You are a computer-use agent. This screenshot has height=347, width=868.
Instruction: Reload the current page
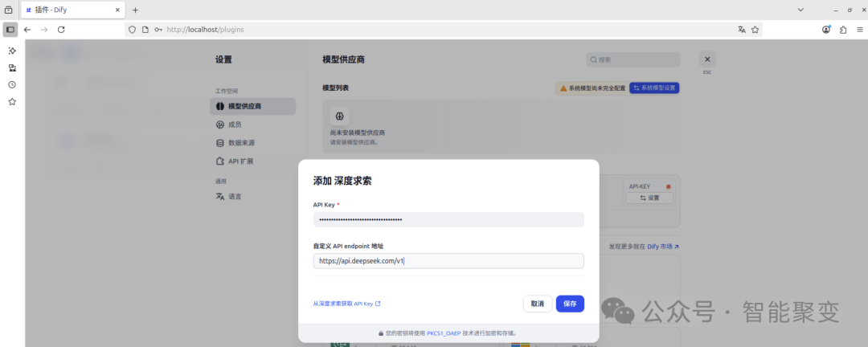(x=61, y=30)
